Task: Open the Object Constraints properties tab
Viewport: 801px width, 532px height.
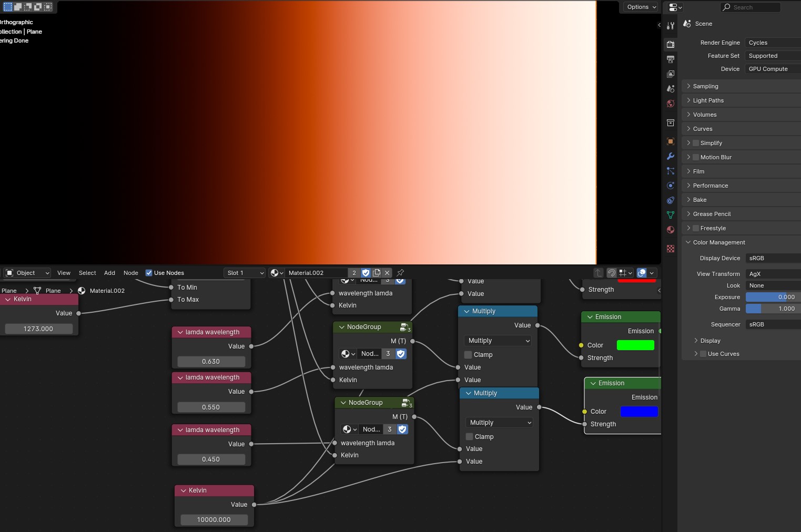Action: [x=671, y=200]
